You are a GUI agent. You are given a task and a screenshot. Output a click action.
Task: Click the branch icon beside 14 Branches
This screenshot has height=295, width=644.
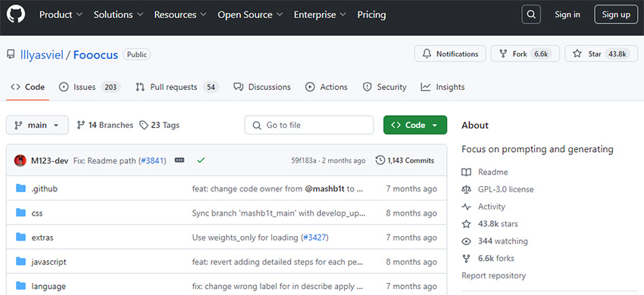click(81, 125)
